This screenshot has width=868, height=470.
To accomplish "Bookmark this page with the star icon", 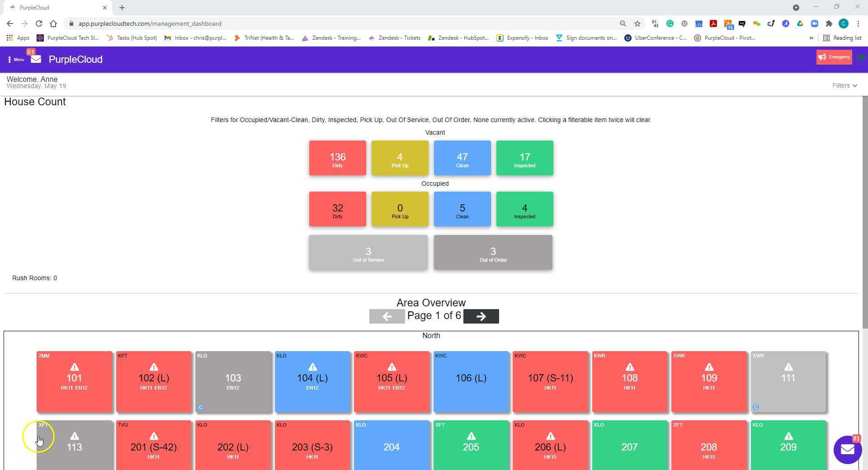I will coord(637,23).
